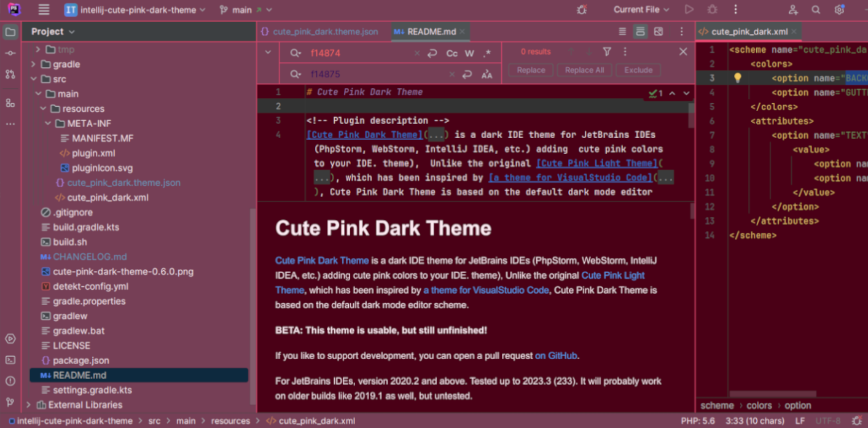Screen dimensions: 868x428
Task: Open the Git tool window icon
Action: click(10, 402)
